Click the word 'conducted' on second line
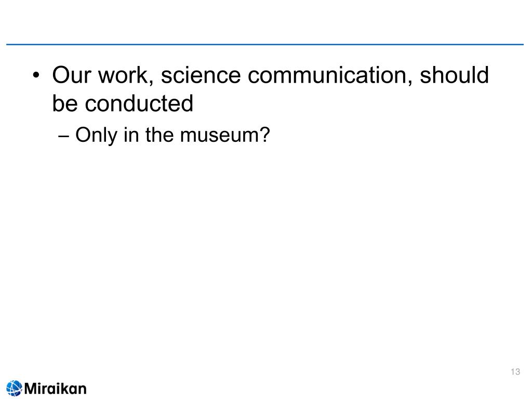 [139, 103]
